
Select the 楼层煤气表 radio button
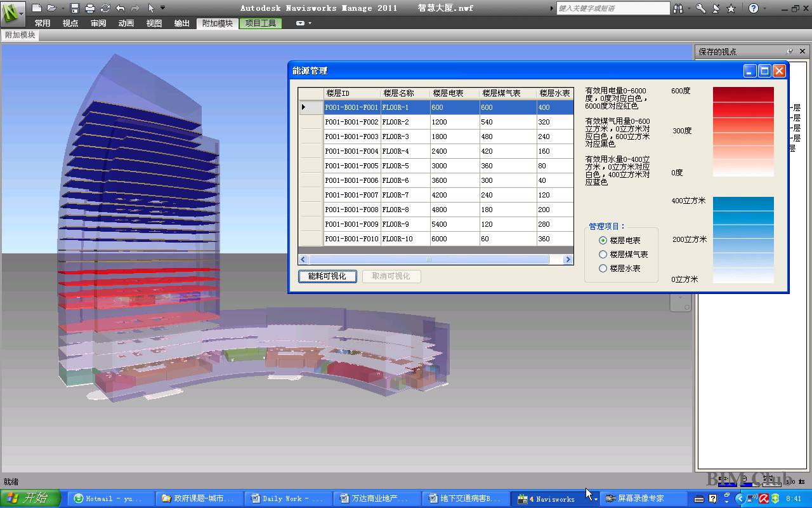coord(603,255)
